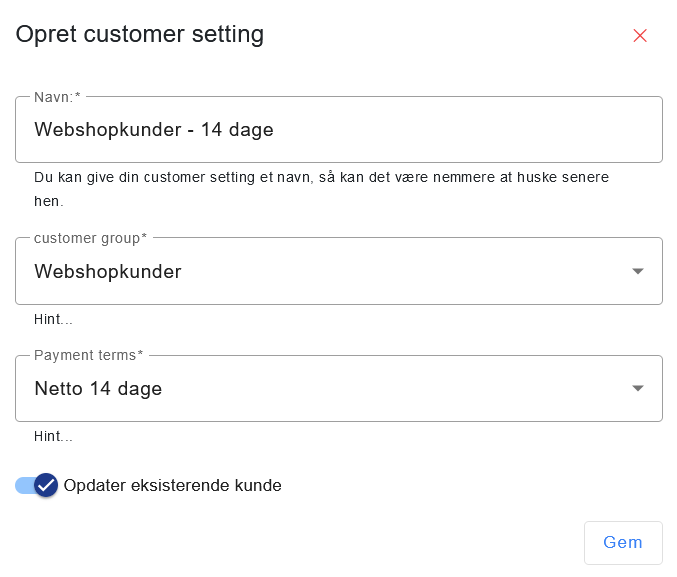This screenshot has width=677, height=577.
Task: Click the checkmark thumb on the switch
Action: 46,486
